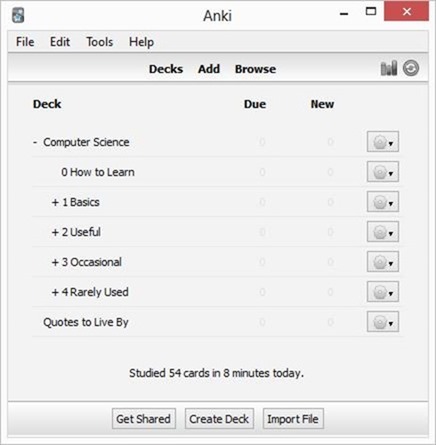The height and width of the screenshot is (445, 436).
Task: Click the Get Shared button
Action: pos(144,419)
